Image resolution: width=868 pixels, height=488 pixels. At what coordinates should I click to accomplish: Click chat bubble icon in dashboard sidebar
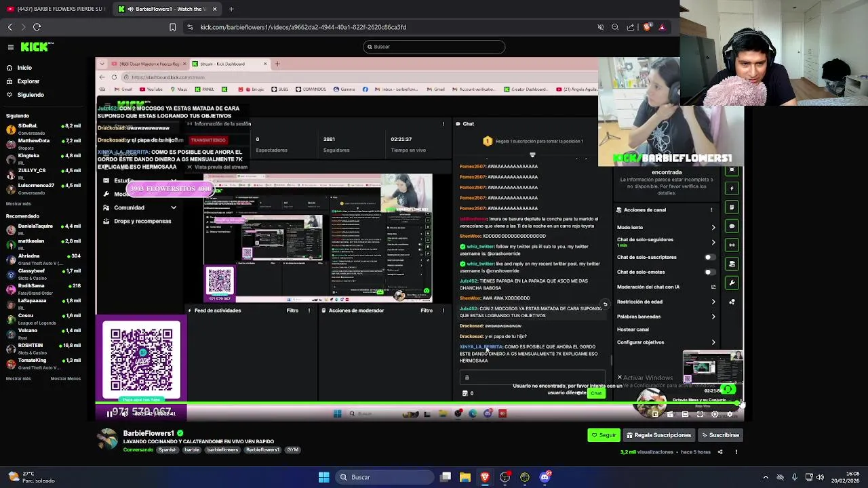[x=732, y=226]
